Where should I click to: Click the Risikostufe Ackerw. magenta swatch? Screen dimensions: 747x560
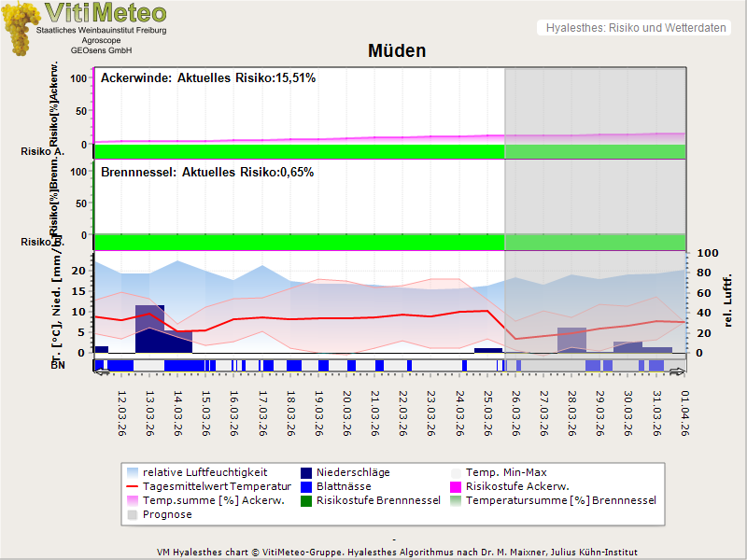click(457, 486)
